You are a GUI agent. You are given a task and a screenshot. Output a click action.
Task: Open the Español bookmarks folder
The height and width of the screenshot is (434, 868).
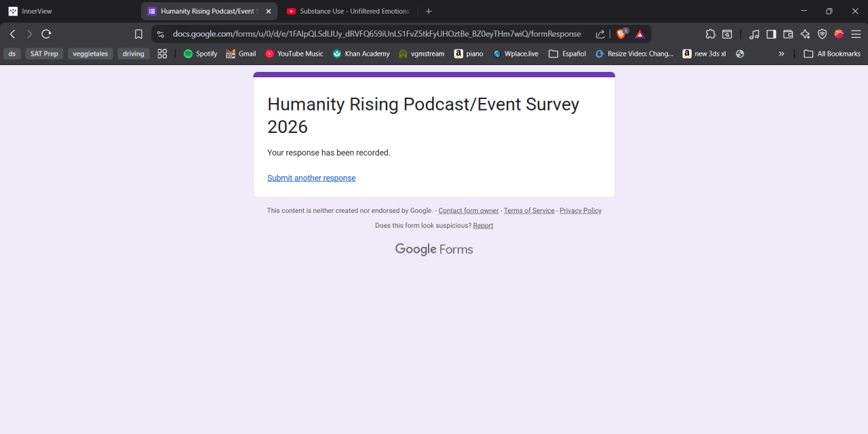click(567, 54)
